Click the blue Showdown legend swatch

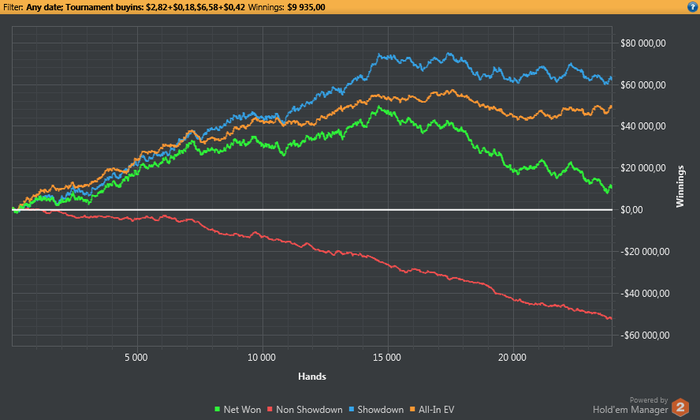(351, 409)
